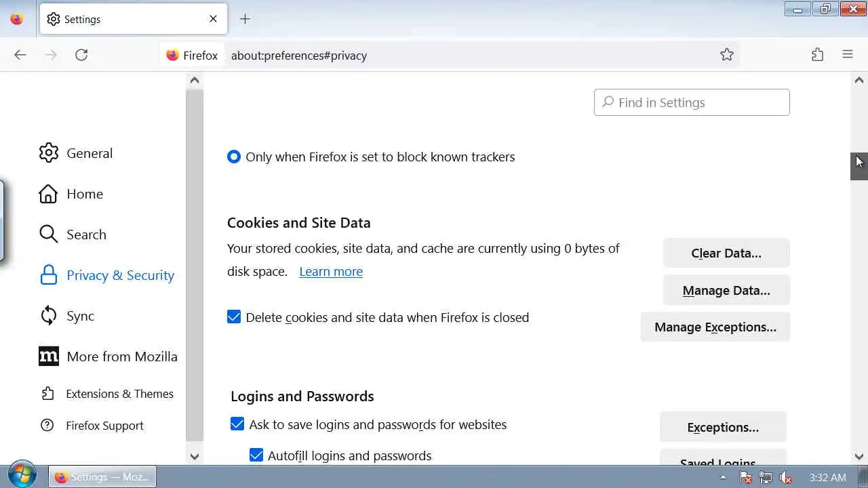Click the sidebar scroll down arrow
868x488 pixels.
(195, 456)
